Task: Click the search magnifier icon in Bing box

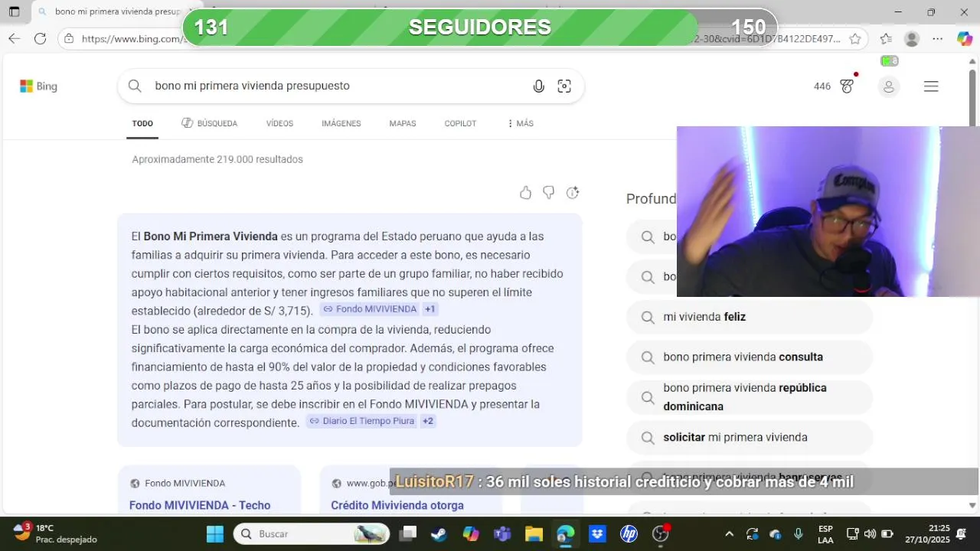Action: (x=135, y=86)
